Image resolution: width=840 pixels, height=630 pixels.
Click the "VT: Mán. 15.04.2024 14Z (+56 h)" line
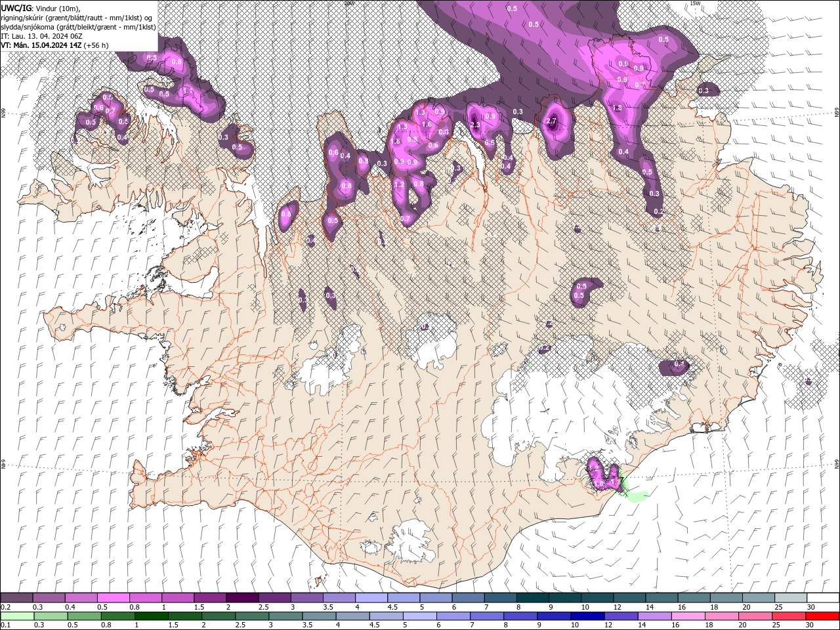(x=55, y=45)
